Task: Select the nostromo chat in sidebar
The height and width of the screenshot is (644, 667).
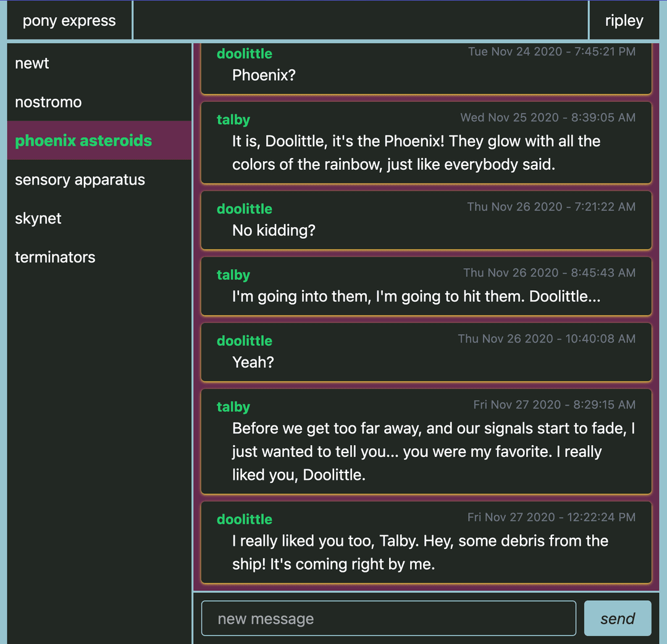Action: point(48,102)
